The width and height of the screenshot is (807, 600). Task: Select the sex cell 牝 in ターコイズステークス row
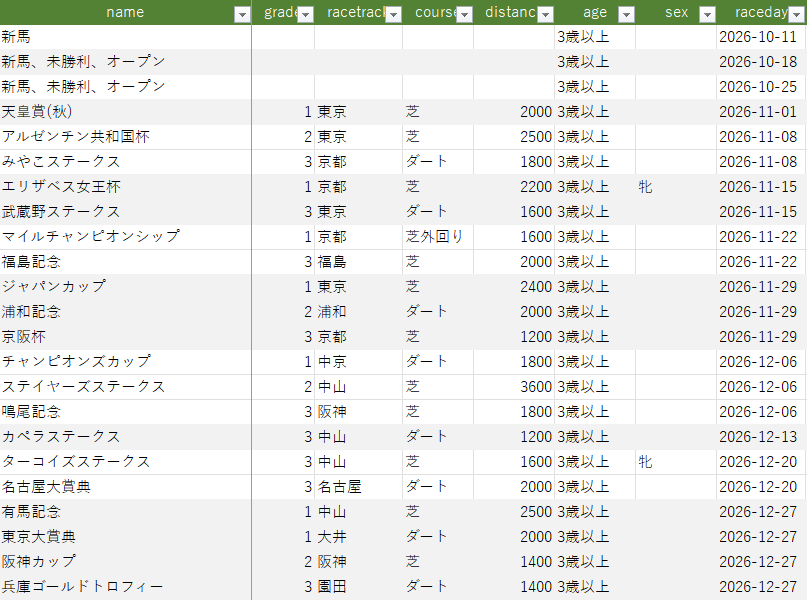[676, 462]
